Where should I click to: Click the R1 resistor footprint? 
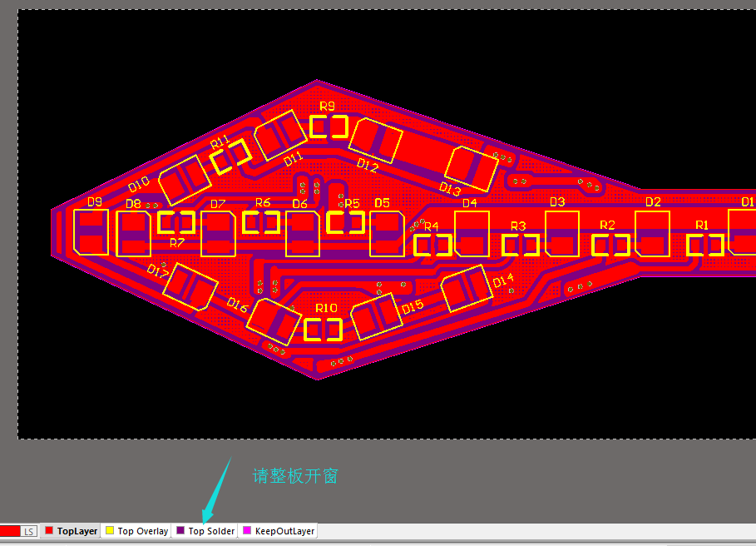tap(704, 245)
